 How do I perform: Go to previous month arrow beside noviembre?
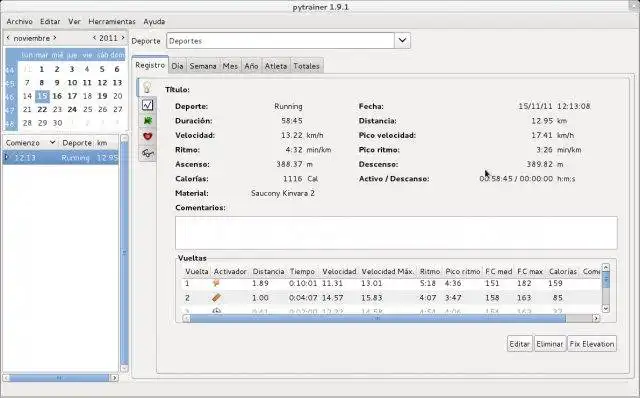8,38
